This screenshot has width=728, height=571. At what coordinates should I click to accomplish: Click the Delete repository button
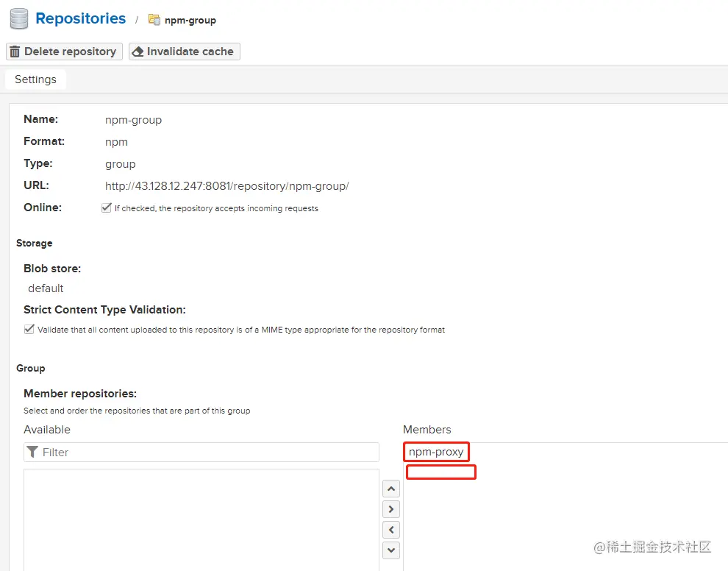pos(64,52)
